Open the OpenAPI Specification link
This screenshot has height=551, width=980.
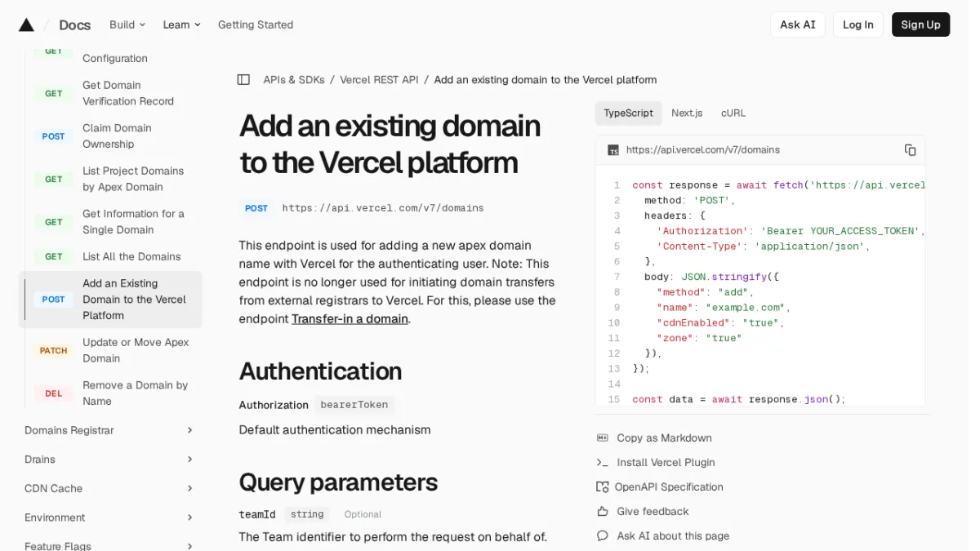click(x=669, y=487)
